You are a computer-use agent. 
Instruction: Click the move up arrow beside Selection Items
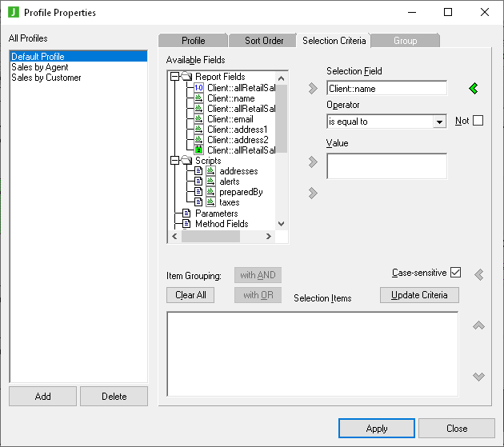click(x=478, y=325)
